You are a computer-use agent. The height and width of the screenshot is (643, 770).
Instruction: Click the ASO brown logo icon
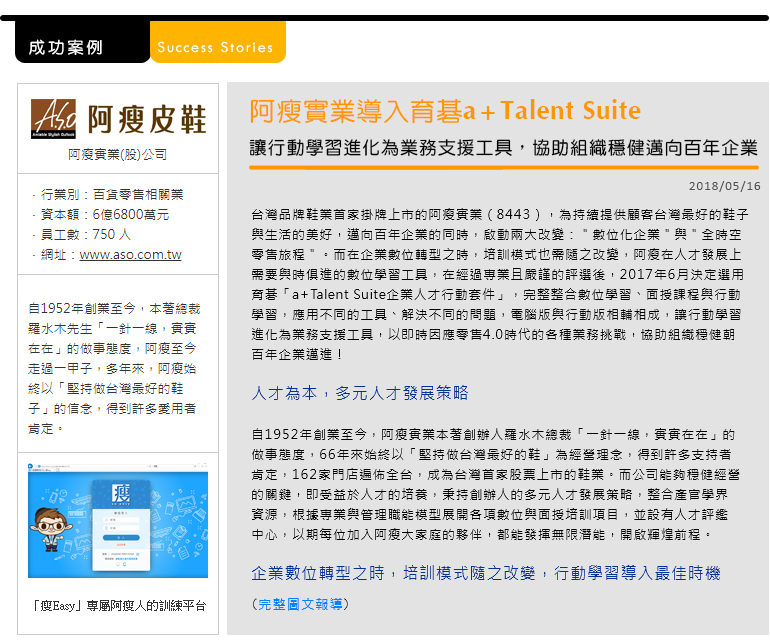pos(53,119)
